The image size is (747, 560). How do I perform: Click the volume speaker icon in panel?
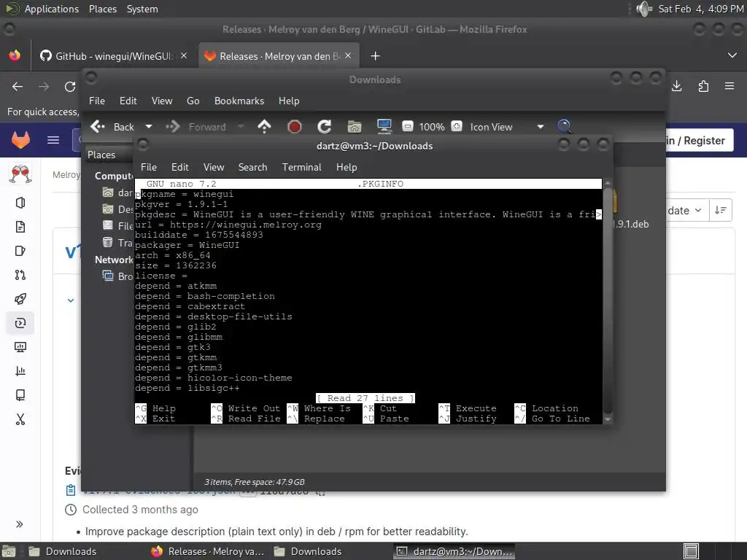643,9
